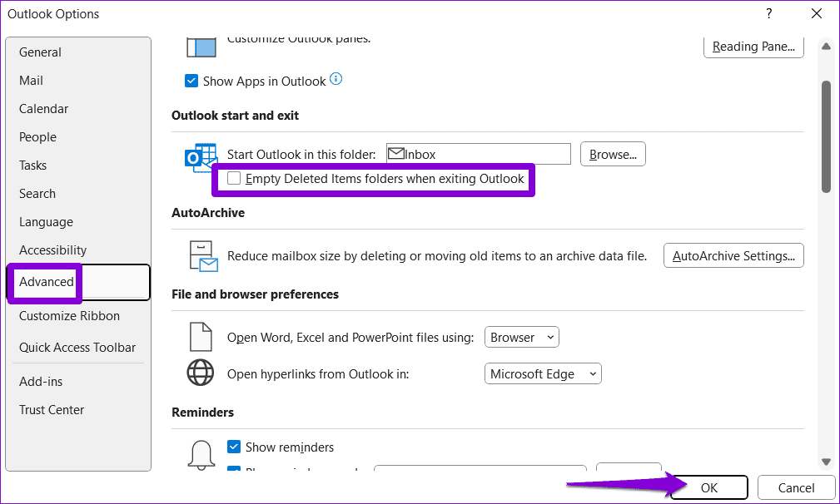Click the scrollbar up arrow
Image resolution: width=840 pixels, height=504 pixels.
pos(826,47)
